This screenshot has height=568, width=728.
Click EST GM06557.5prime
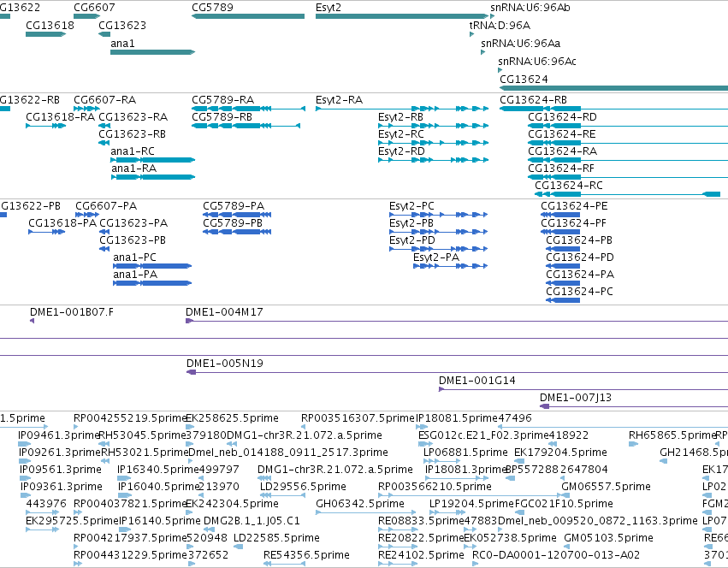[607, 487]
